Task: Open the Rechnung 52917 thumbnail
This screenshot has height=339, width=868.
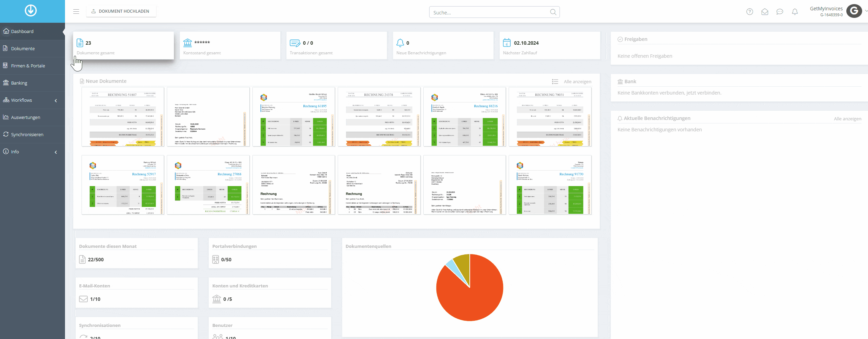Action: point(123,185)
